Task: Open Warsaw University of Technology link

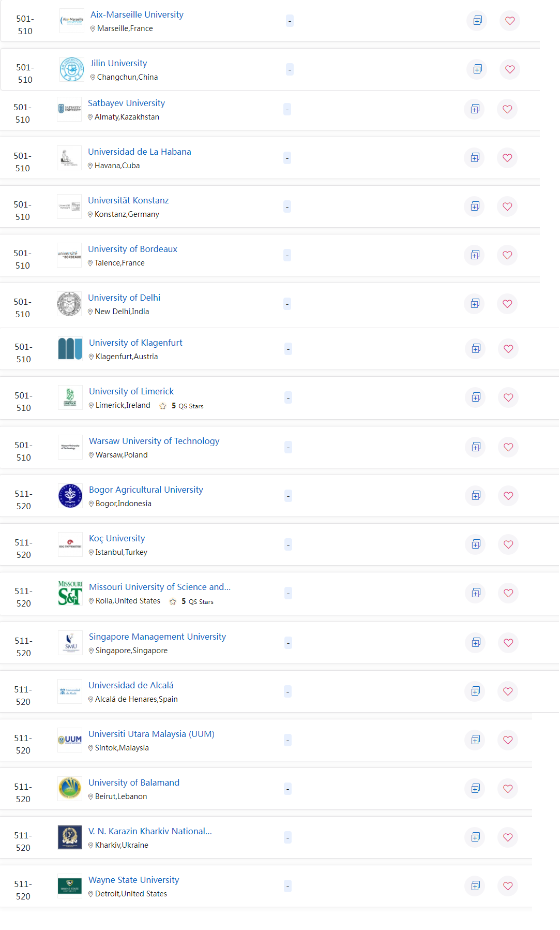Action: pyautogui.click(x=154, y=441)
